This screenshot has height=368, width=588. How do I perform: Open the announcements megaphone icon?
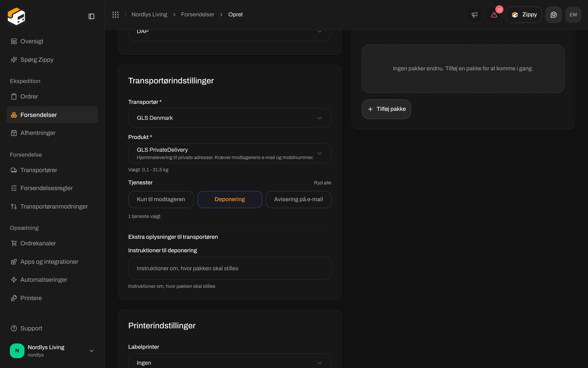pyautogui.click(x=474, y=15)
